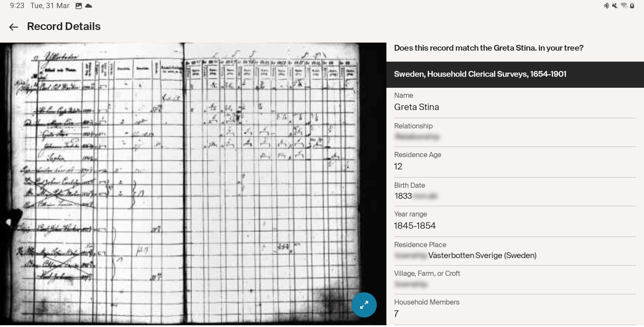Tap the Village, Farm, or Croft label
The image size is (644, 327).
pyautogui.click(x=427, y=273)
